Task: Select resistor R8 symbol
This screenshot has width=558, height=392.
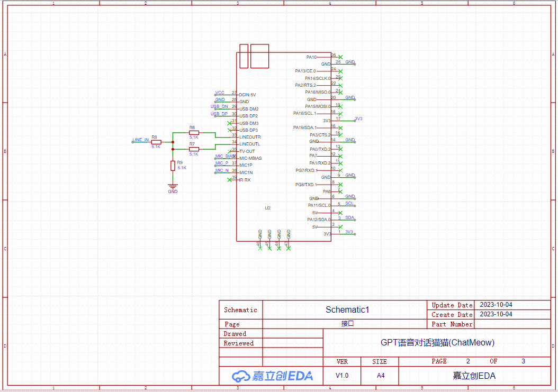Action: tap(156, 142)
